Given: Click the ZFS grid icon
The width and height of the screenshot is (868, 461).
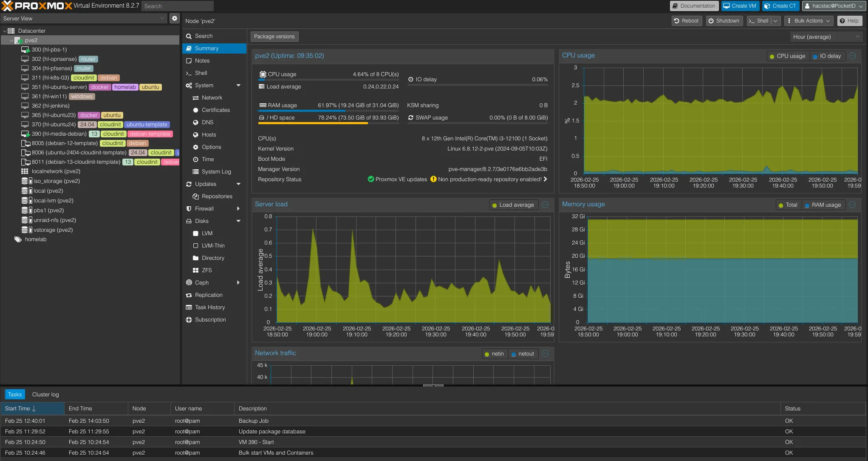Looking at the screenshot, I should coord(196,270).
